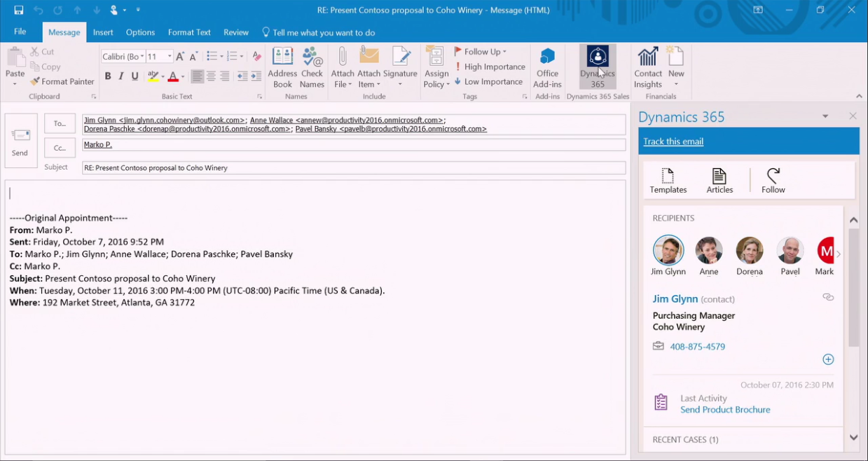Align text left
Image resolution: width=868 pixels, height=461 pixels.
tap(198, 76)
